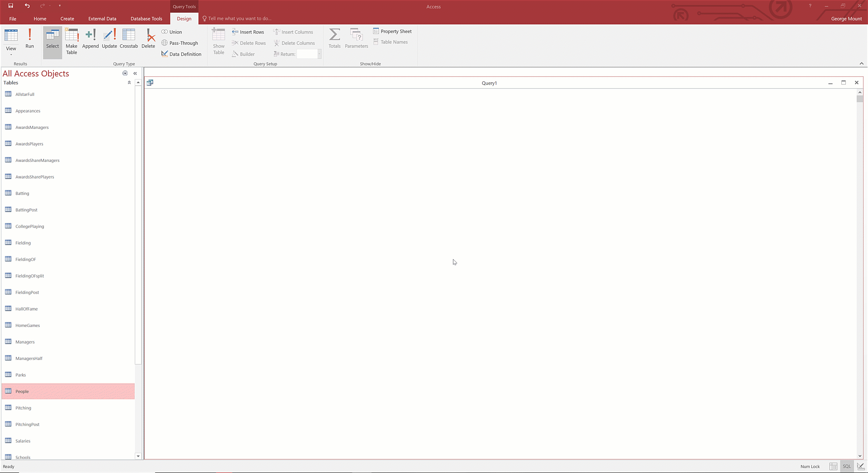This screenshot has width=868, height=473.
Task: Switch to Design view in status bar
Action: pos(861,466)
